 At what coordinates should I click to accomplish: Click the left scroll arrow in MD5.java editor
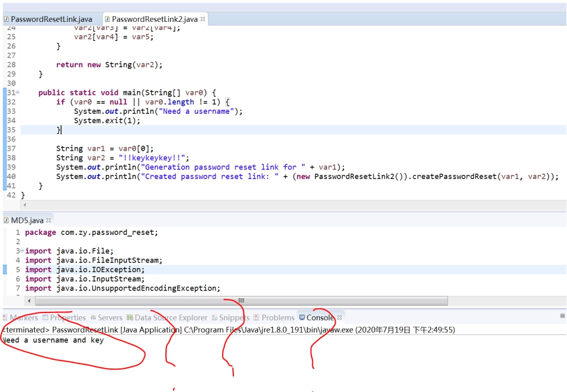29,301
